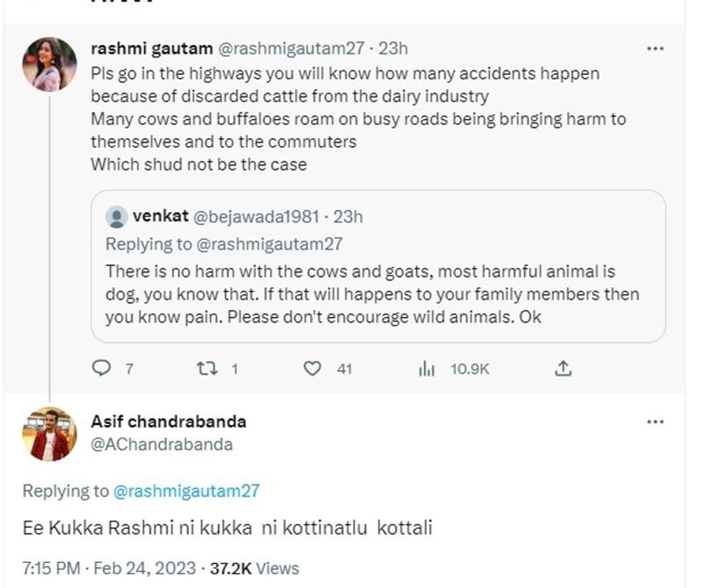Screen dimensions: 702x588
Task: Like the tweet with the heart icon
Action: pyautogui.click(x=312, y=368)
